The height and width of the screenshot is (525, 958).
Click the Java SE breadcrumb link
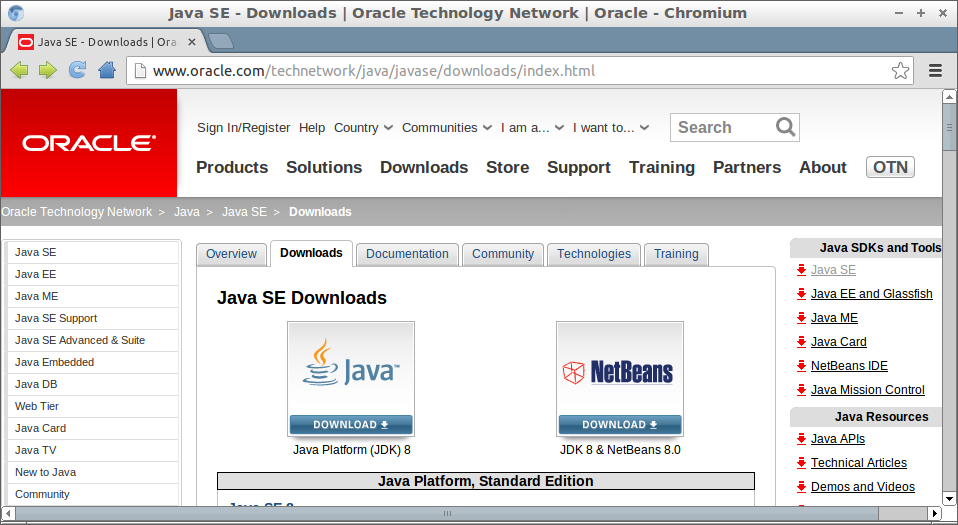tap(244, 212)
